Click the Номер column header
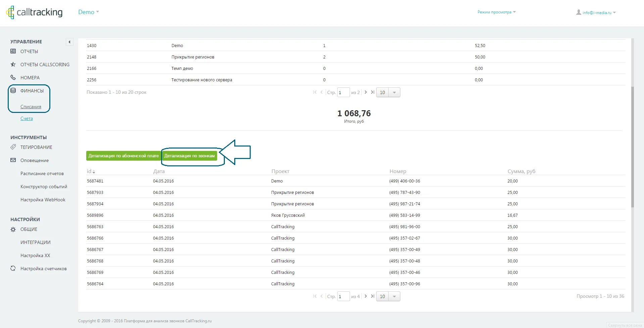This screenshot has height=328, width=644. [x=398, y=171]
